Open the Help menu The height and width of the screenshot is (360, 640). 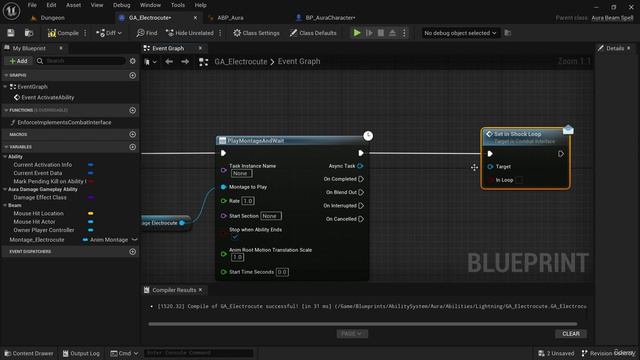(x=200, y=5)
